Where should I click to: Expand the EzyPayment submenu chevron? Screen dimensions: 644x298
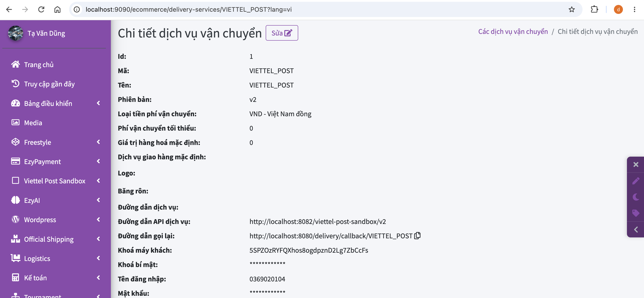[x=99, y=161]
